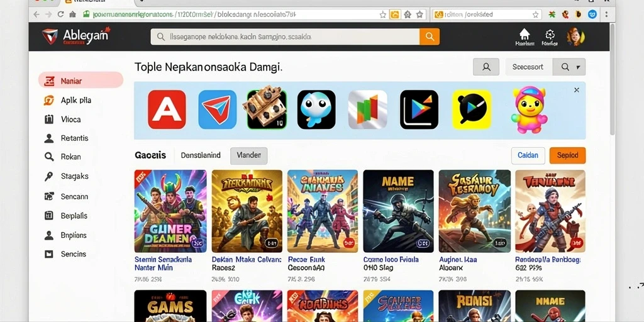Screen dimensions: 644x322
Task: Open the user avatar in header
Action: 575,36
